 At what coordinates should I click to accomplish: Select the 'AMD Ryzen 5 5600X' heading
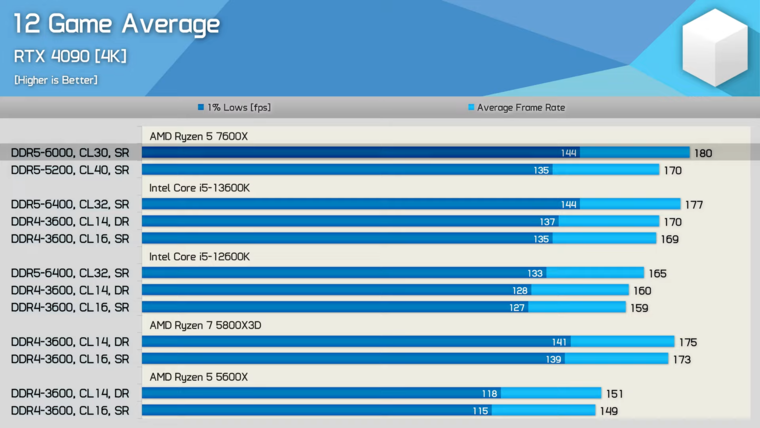click(199, 377)
